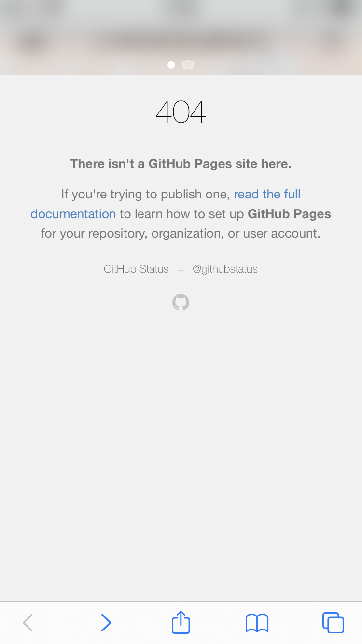Click the dash between the status links
This screenshot has height=644, width=362.
point(181,270)
